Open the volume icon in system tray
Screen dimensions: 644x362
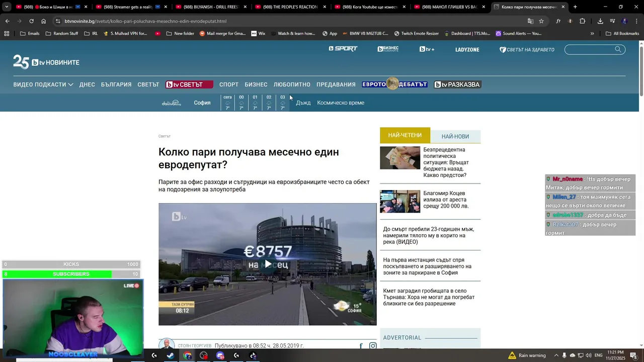(x=589, y=355)
